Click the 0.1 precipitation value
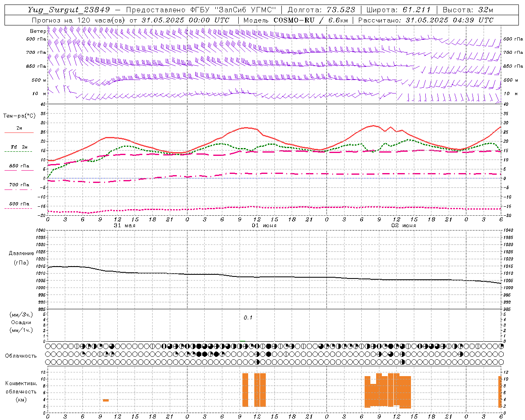Image resolution: width=525 pixels, height=420 pixels. [248, 318]
